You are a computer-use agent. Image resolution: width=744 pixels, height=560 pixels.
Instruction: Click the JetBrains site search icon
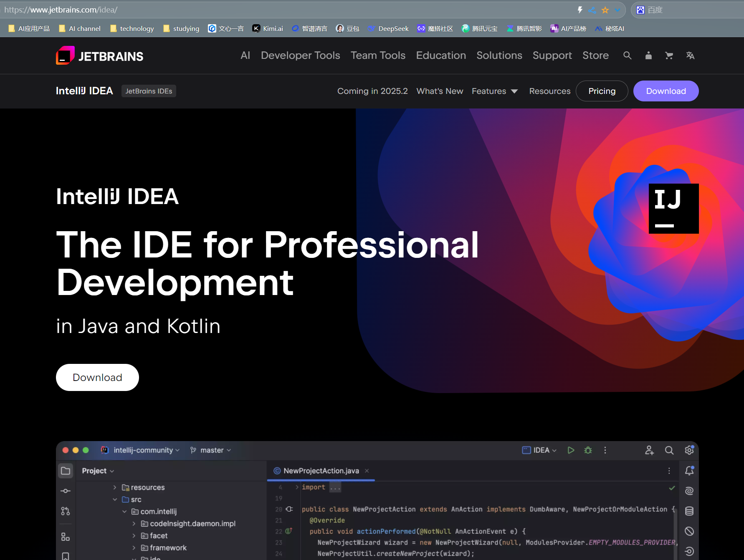click(x=627, y=55)
